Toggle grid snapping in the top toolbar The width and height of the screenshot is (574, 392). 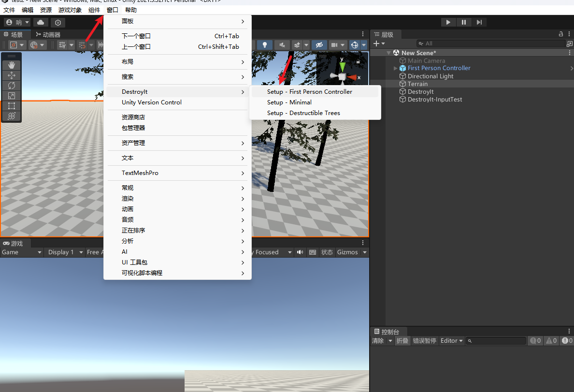point(82,45)
